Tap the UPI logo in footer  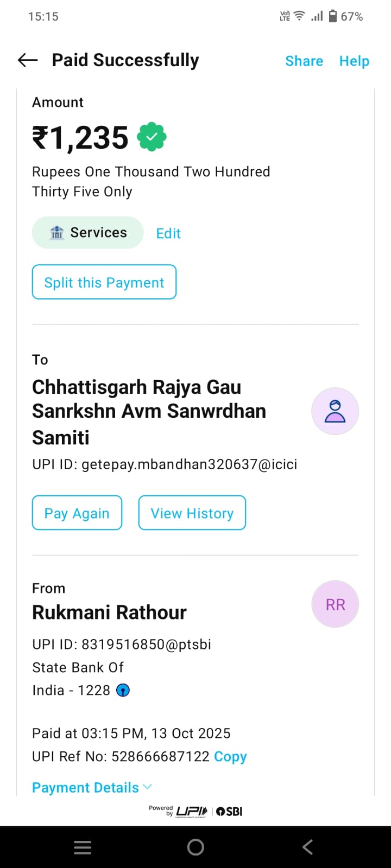[191, 812]
